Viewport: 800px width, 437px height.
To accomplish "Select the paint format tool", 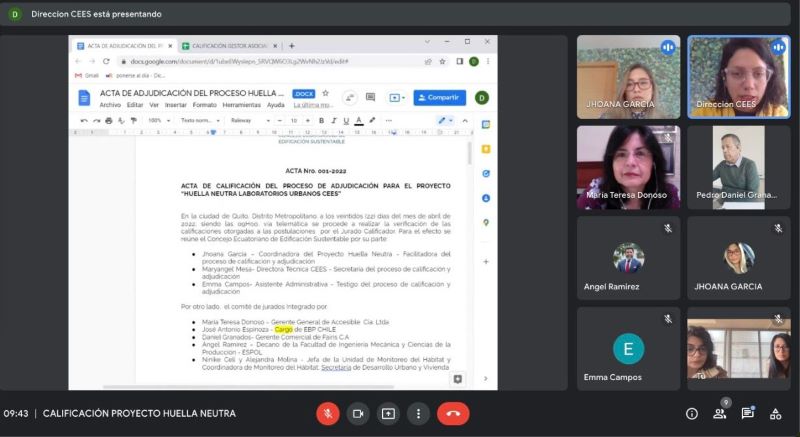I will pyautogui.click(x=134, y=121).
